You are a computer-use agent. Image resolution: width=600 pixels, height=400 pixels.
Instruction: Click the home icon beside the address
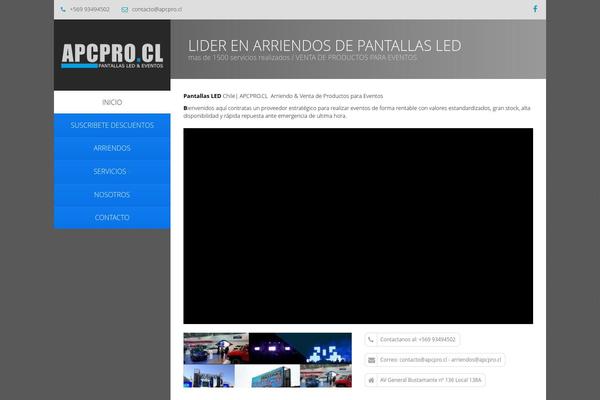[x=371, y=380]
